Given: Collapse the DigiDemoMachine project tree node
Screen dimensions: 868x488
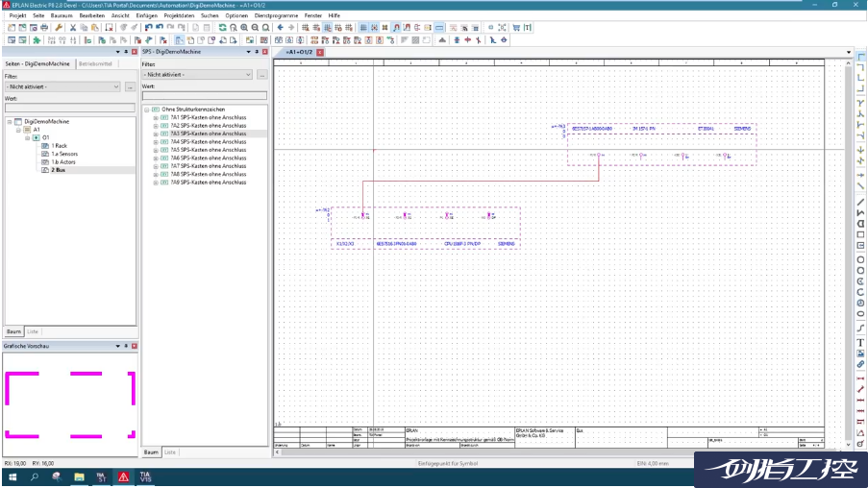Looking at the screenshot, I should point(9,122).
